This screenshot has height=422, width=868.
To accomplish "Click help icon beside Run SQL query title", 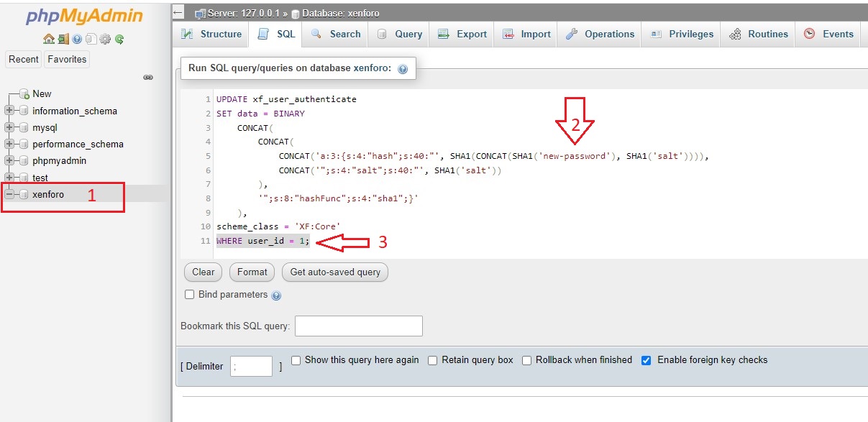I will click(x=403, y=69).
